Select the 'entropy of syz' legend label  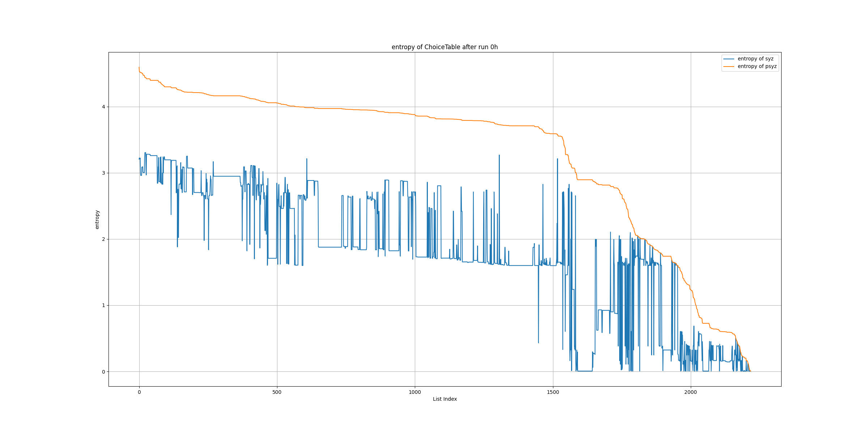point(756,59)
